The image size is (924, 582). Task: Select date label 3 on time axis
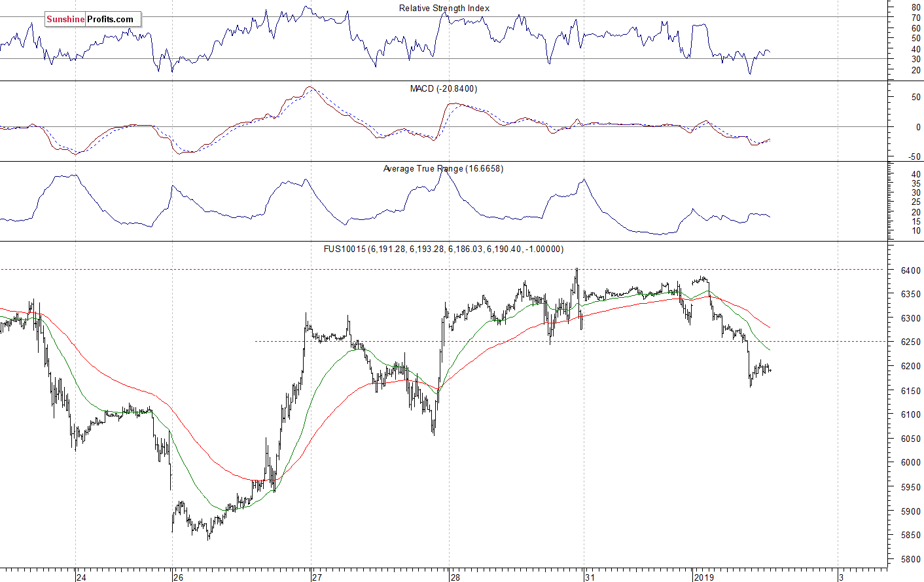(842, 577)
